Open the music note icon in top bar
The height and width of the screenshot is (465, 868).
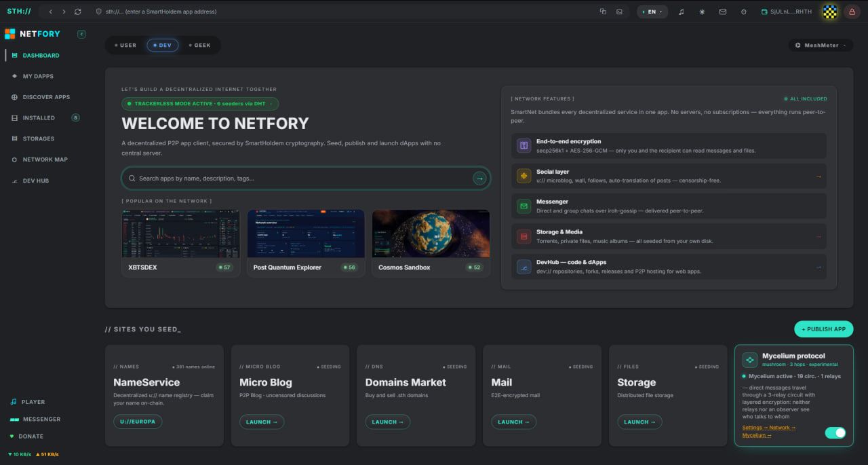click(x=682, y=12)
